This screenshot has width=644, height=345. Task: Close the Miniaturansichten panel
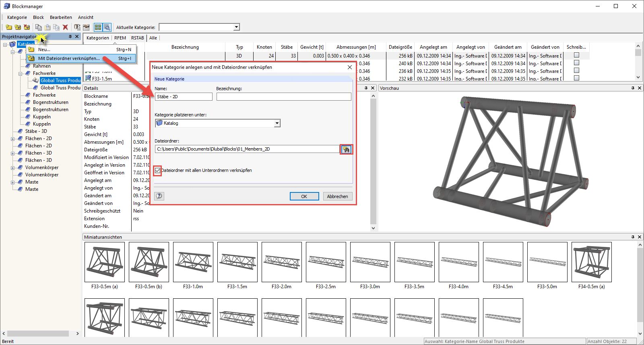(640, 237)
